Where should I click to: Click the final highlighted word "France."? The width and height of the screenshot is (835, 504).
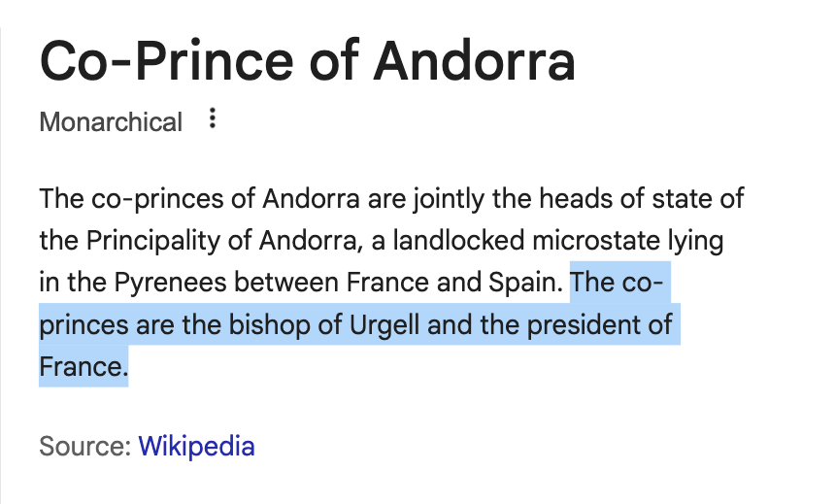pos(83,366)
